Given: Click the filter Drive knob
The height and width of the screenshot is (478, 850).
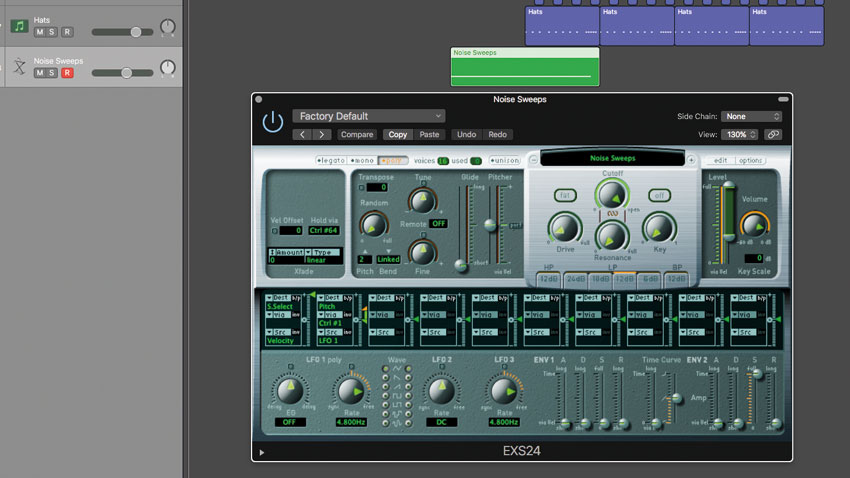Looking at the screenshot, I should 564,228.
